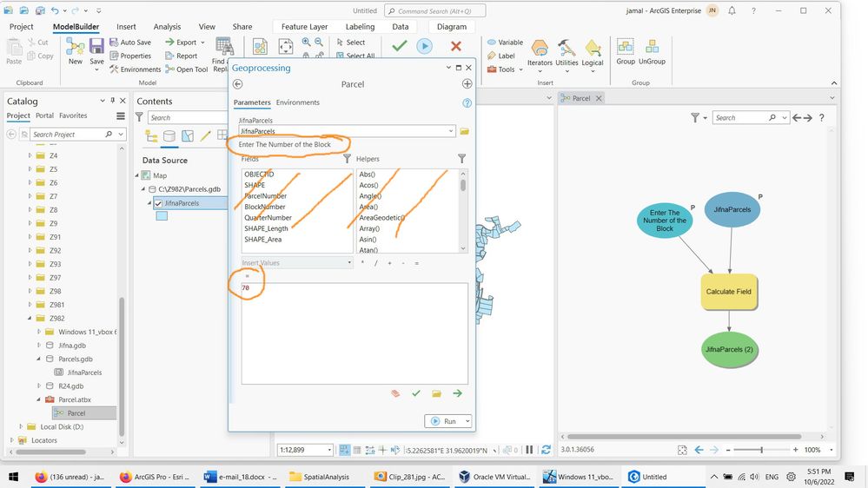
Task: Click the Geoprocessing back arrow
Action: coord(237,84)
